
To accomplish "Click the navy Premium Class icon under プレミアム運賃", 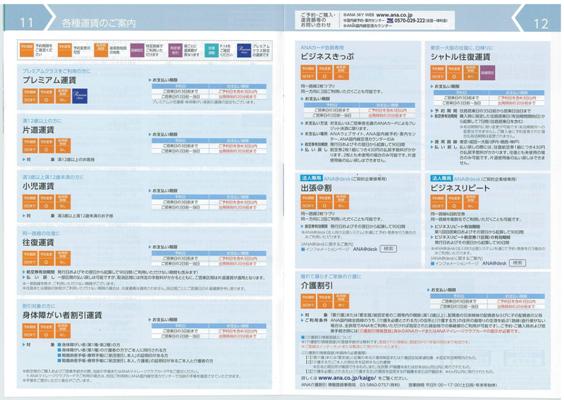I will [x=79, y=96].
